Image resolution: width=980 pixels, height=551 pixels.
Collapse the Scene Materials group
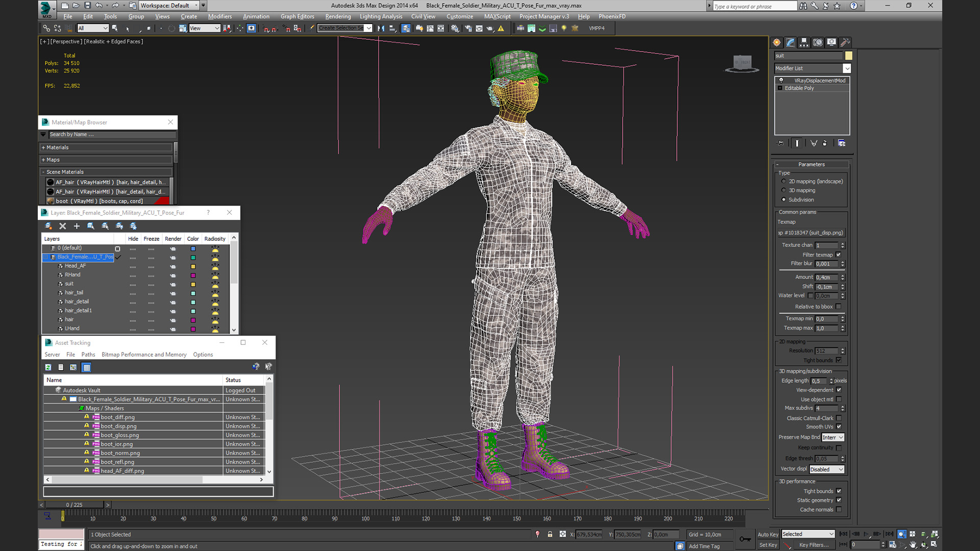[106, 172]
